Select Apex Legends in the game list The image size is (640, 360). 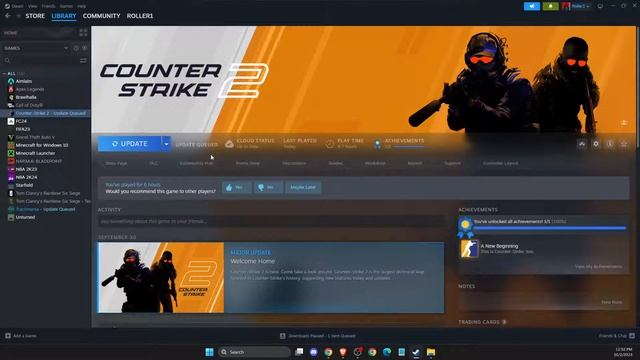(x=30, y=89)
